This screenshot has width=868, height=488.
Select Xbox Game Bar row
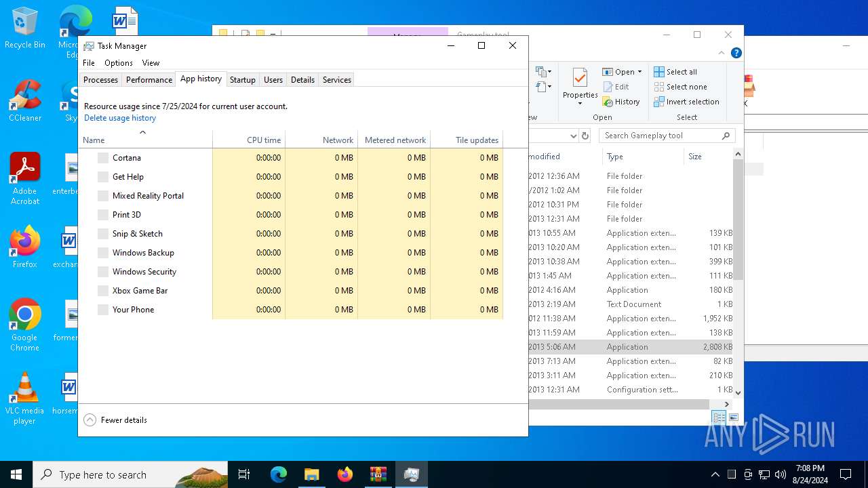tap(291, 290)
